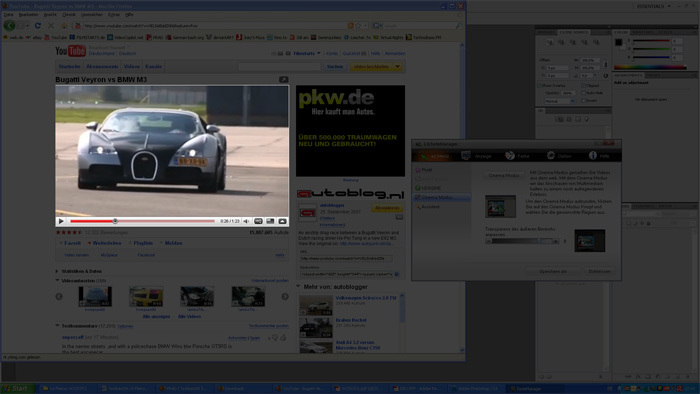Screen dimensions: 700x394
Task: Go to Firefox home page icon
Action: coord(64,26)
